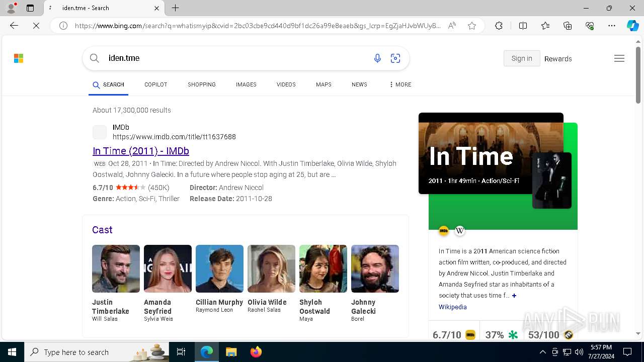Launch Firefox from the taskbar

coord(256,352)
